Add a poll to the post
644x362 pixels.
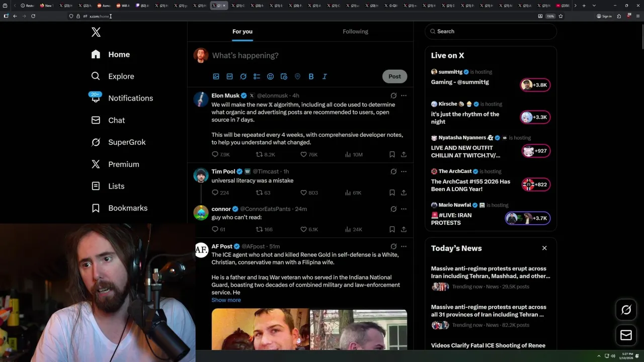click(x=257, y=76)
